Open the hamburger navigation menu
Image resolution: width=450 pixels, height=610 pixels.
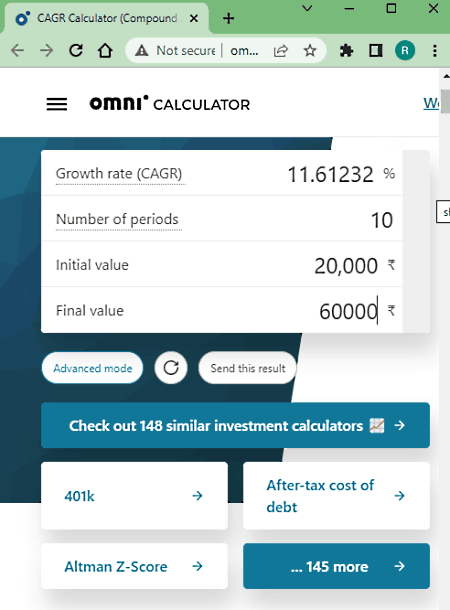57,104
